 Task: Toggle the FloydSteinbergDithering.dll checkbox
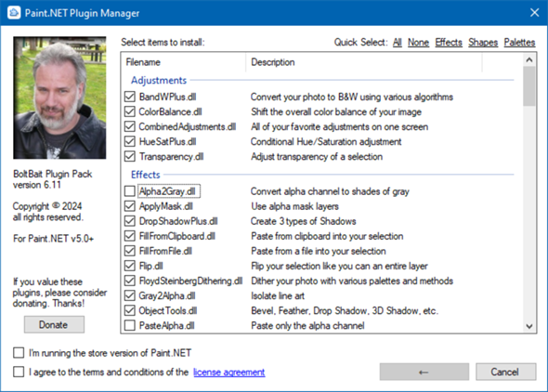click(130, 281)
